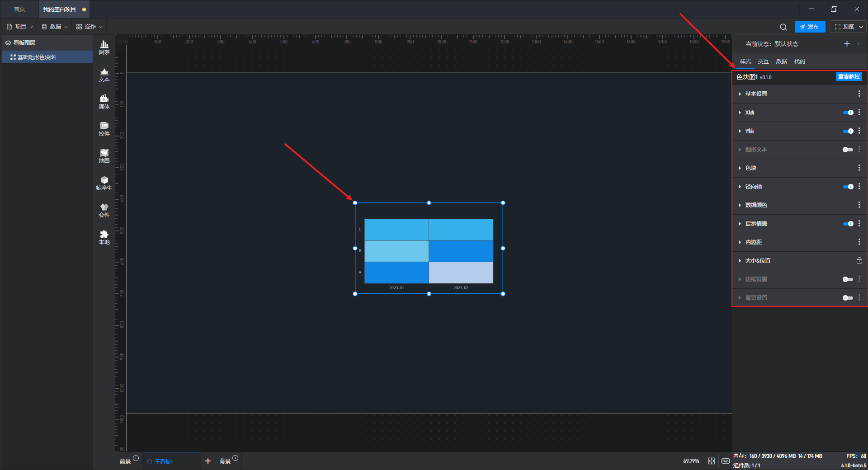Viewport: 868px width, 470px height.
Task: Switch to the 代码 tab
Action: click(799, 61)
